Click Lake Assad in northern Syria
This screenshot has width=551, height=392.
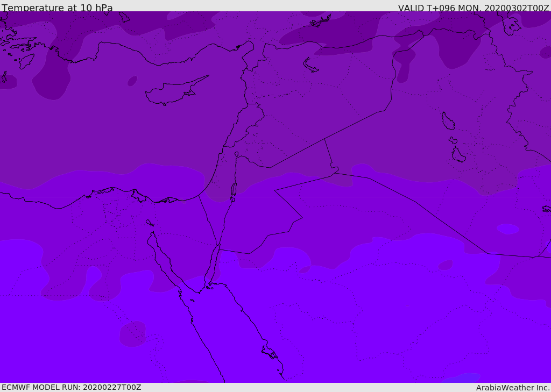[x=310, y=65]
